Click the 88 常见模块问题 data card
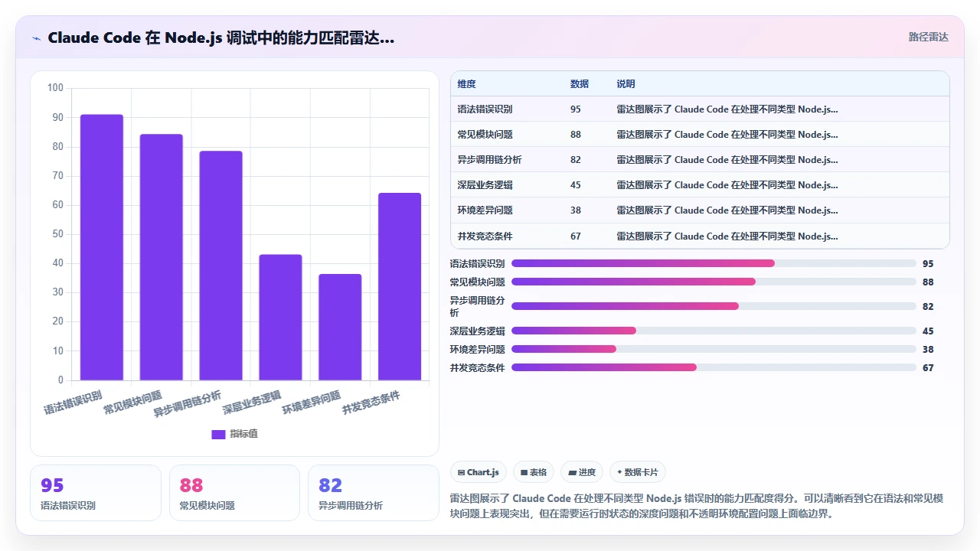 coord(234,493)
